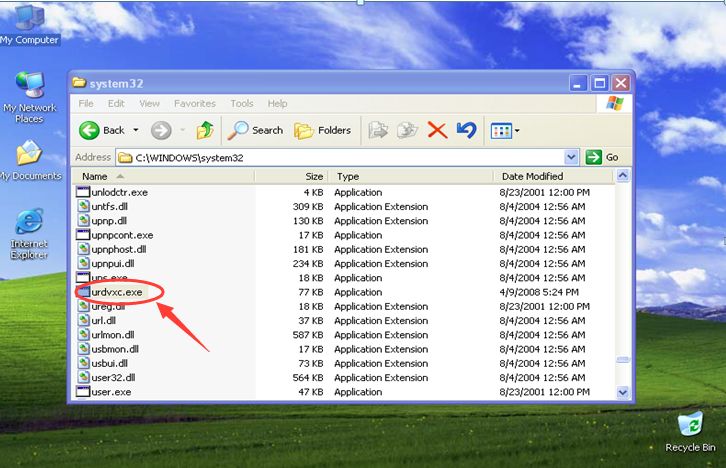Viewport: 726px width, 468px height.
Task: Click the red Delete X icon
Action: tap(437, 131)
